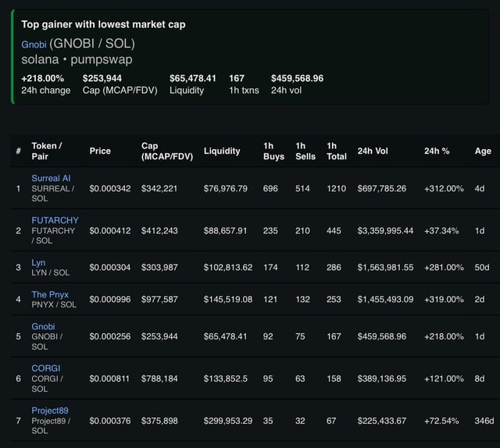
Task: Click the $253,944 market cap in top card
Action: (102, 78)
